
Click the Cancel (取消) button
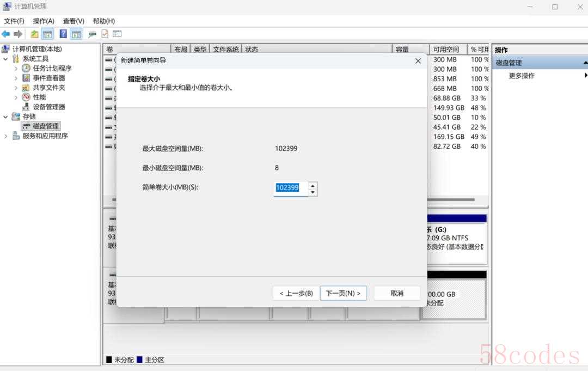[x=397, y=293]
